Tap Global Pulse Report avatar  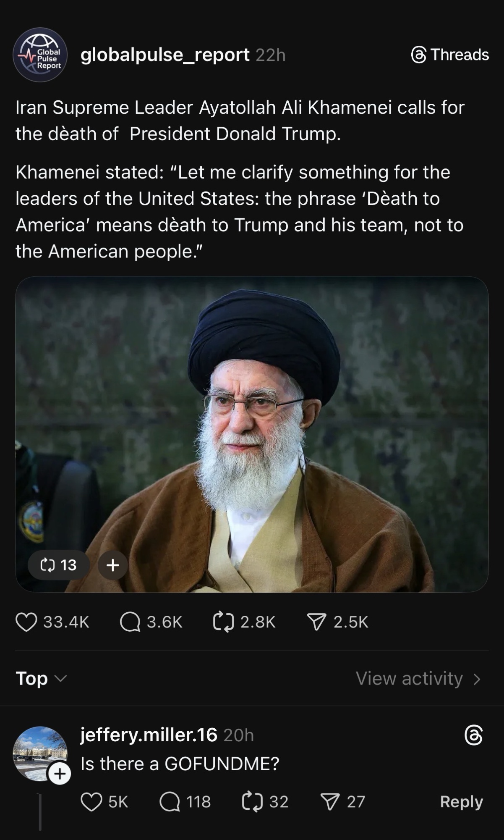pyautogui.click(x=40, y=55)
